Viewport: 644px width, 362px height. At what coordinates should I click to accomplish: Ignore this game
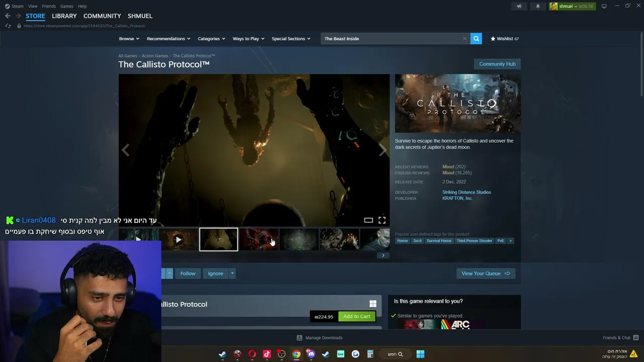215,274
